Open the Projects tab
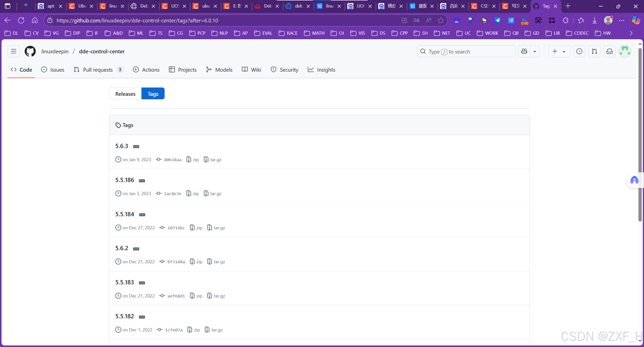 click(183, 70)
